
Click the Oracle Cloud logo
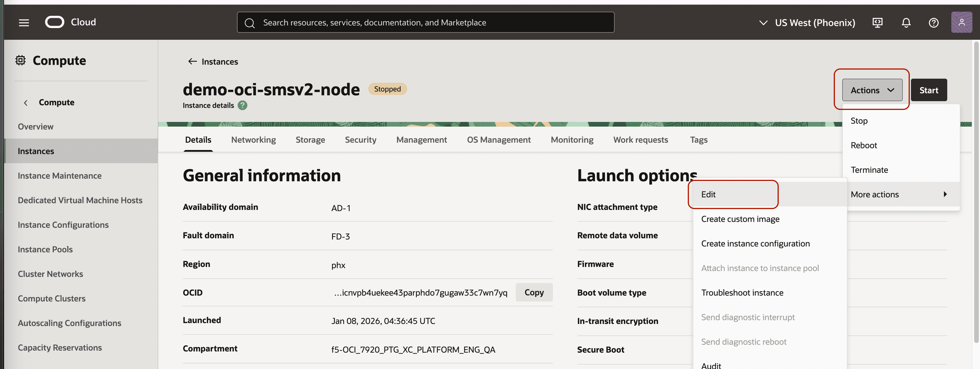(55, 22)
